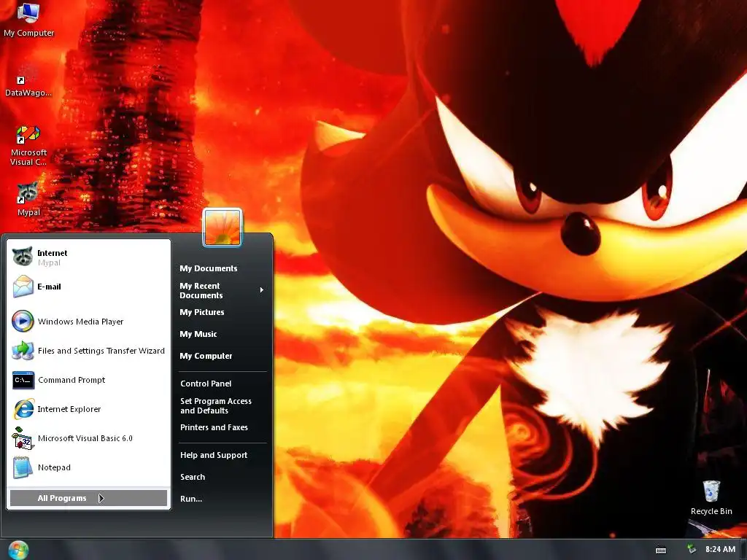The image size is (747, 560).
Task: Click the Start orb on the taskbar
Action: pyautogui.click(x=18, y=550)
